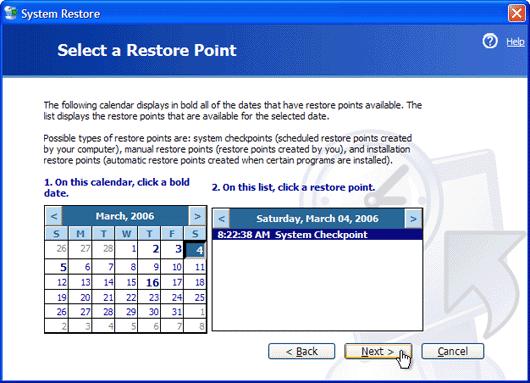
Task: Click the Next > button
Action: (x=378, y=352)
